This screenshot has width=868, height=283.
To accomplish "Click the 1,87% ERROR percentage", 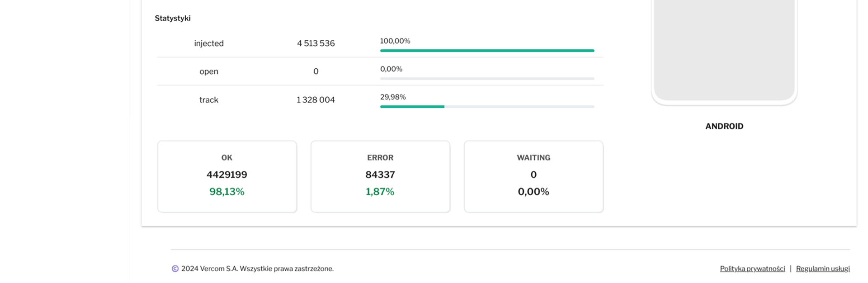I will [380, 192].
